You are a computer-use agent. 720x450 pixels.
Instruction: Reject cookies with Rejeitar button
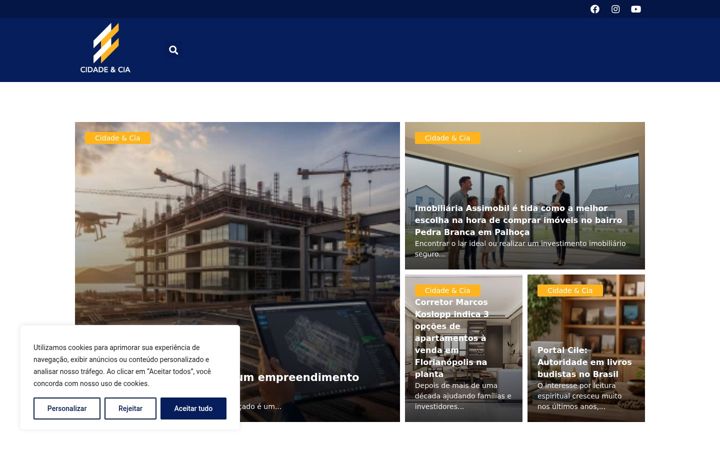point(130,408)
